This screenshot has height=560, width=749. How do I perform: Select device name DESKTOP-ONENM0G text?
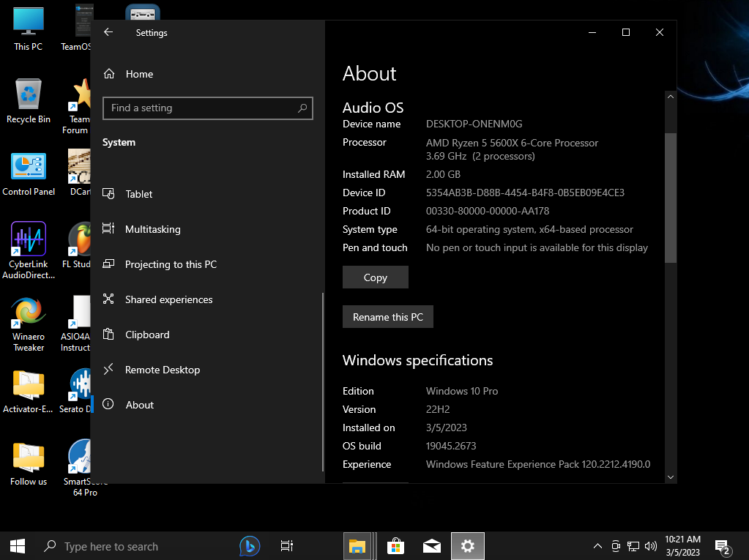coord(474,124)
